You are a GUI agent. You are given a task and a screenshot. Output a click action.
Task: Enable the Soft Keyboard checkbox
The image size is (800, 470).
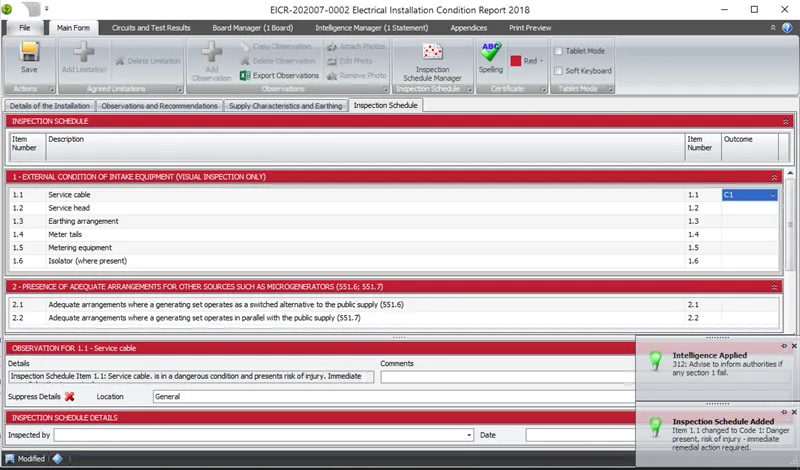coord(558,71)
